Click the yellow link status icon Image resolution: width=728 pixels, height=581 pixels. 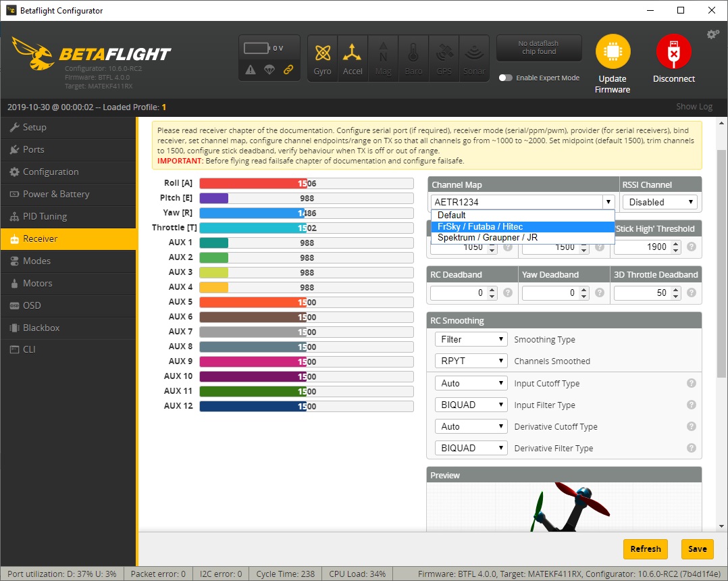[288, 70]
